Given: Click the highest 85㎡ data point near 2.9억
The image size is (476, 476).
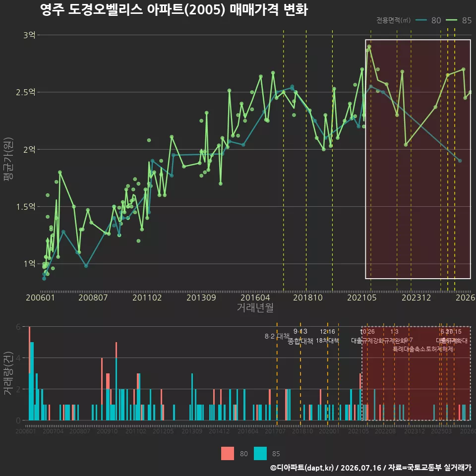Looking at the screenshot, I should click(x=369, y=47).
